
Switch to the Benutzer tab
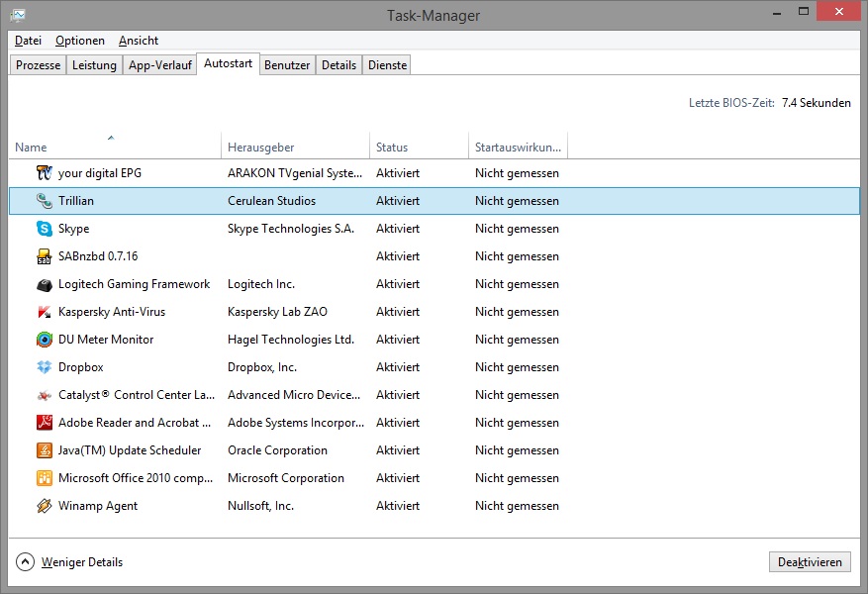pyautogui.click(x=287, y=65)
